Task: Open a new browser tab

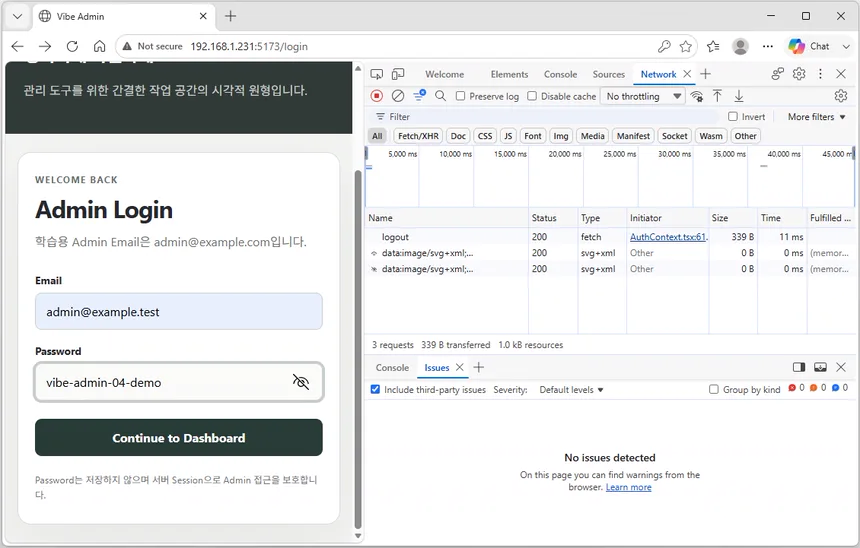Action: coord(230,16)
